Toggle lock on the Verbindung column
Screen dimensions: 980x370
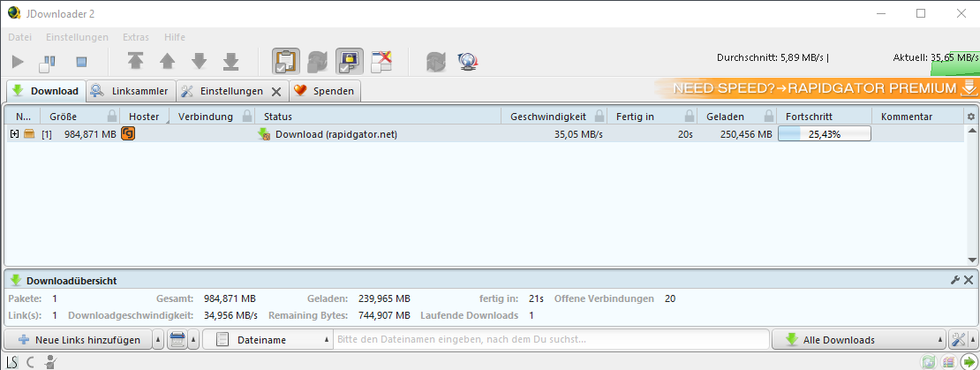click(247, 117)
